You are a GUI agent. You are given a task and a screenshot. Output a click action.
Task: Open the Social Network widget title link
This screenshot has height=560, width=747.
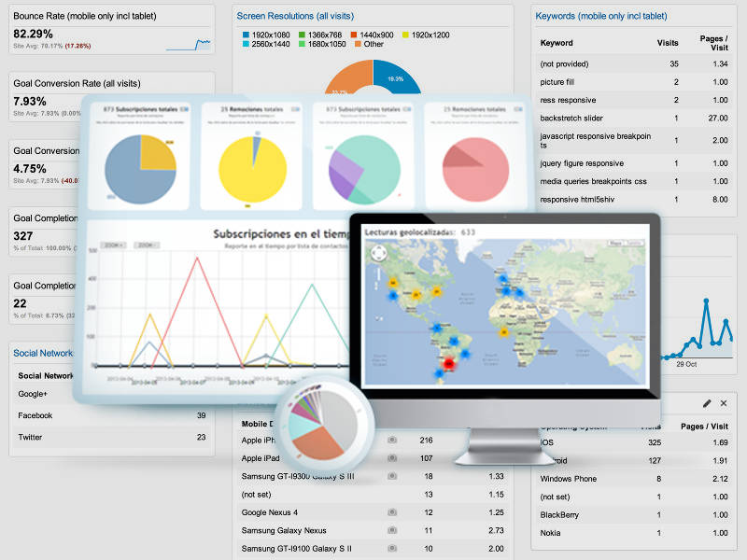click(43, 354)
